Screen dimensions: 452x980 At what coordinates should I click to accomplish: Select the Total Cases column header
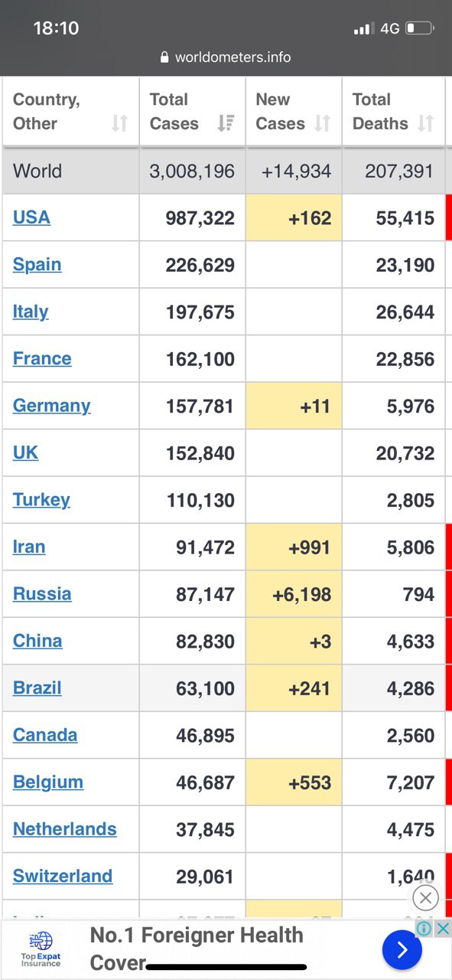(x=192, y=112)
